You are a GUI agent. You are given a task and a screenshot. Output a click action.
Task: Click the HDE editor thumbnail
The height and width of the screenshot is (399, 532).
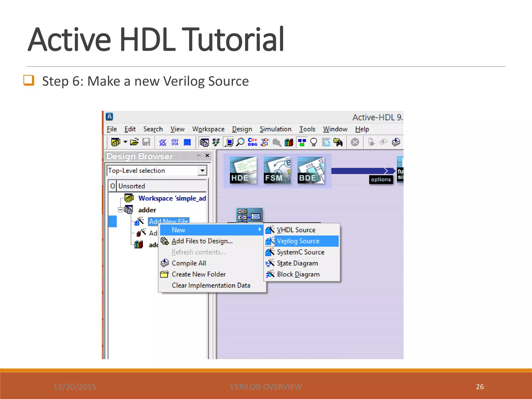tap(243, 170)
